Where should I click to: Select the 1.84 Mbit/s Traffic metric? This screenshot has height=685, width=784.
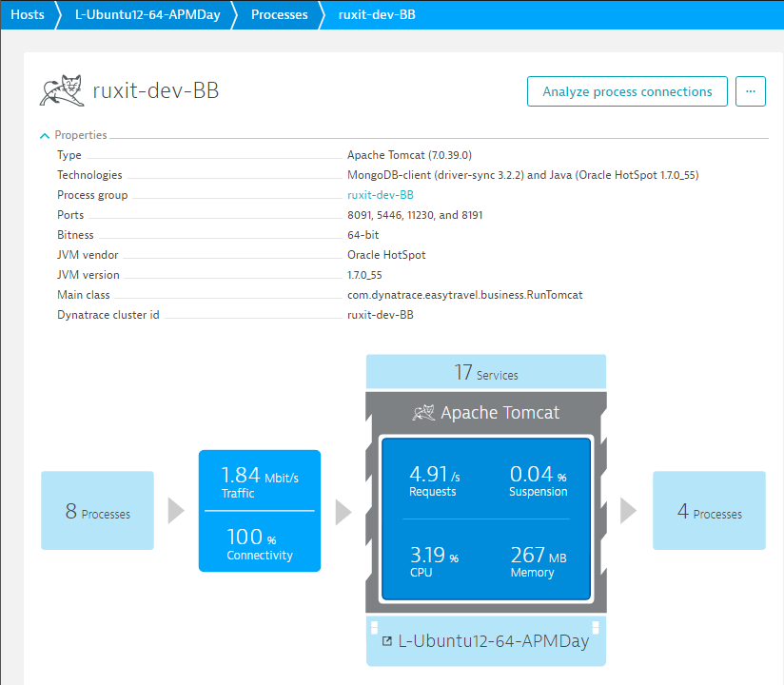260,481
